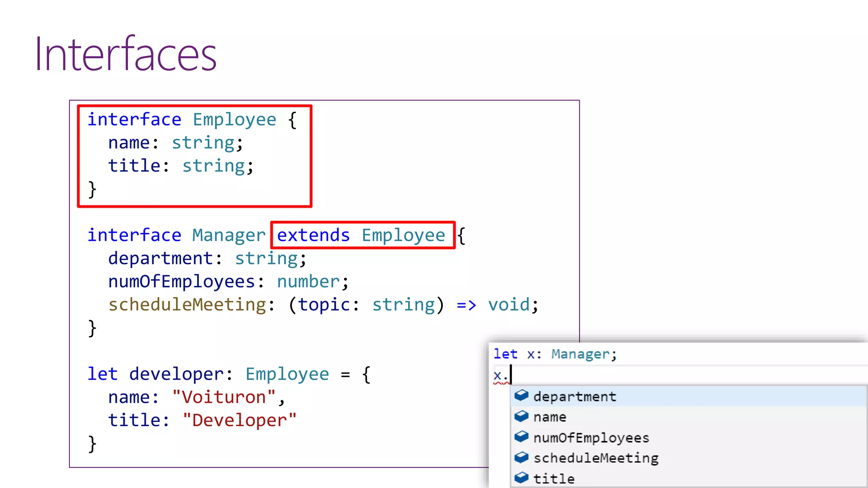
Task: Select the department autocomplete suggestion
Action: (x=689, y=396)
